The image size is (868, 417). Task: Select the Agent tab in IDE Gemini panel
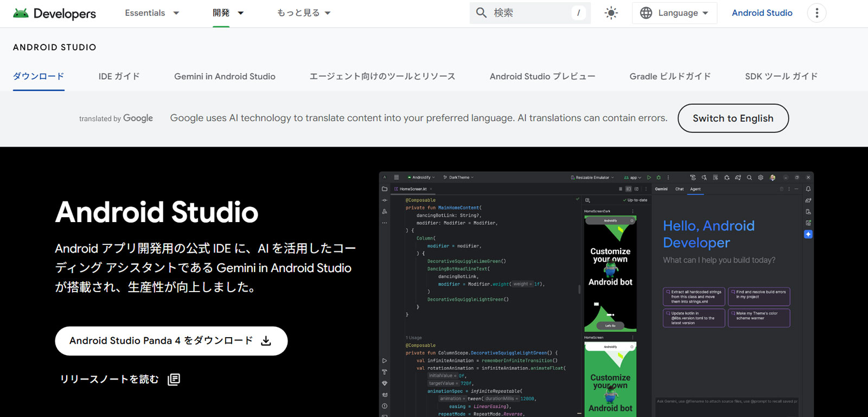(695, 189)
